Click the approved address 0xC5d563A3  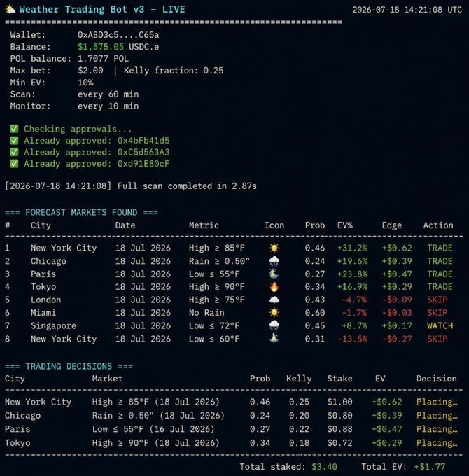143,152
